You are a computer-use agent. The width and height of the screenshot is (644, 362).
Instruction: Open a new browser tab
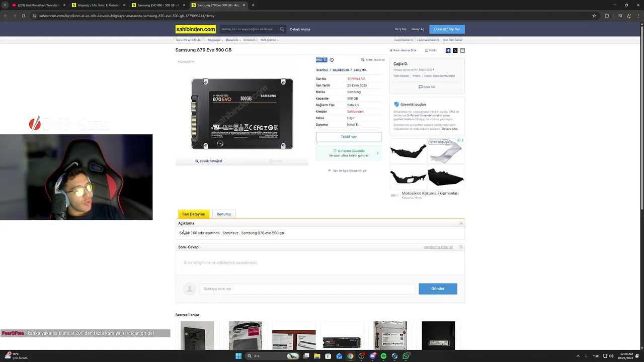253,5
